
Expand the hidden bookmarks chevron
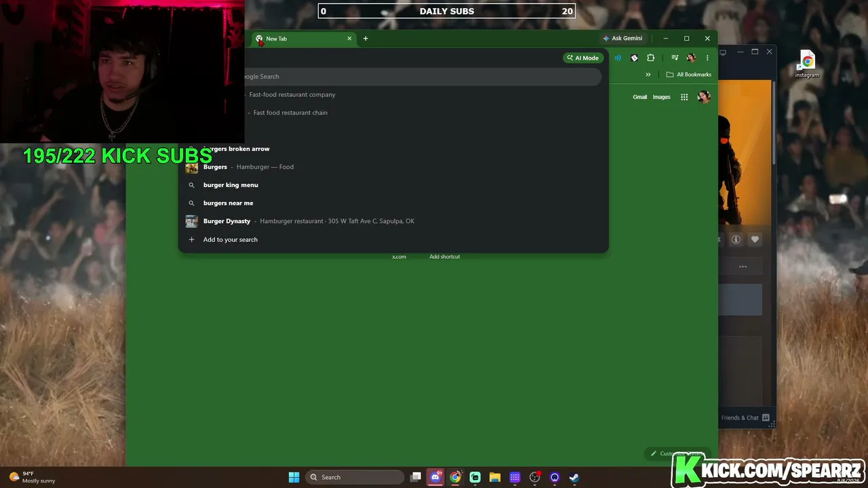pyautogui.click(x=648, y=75)
